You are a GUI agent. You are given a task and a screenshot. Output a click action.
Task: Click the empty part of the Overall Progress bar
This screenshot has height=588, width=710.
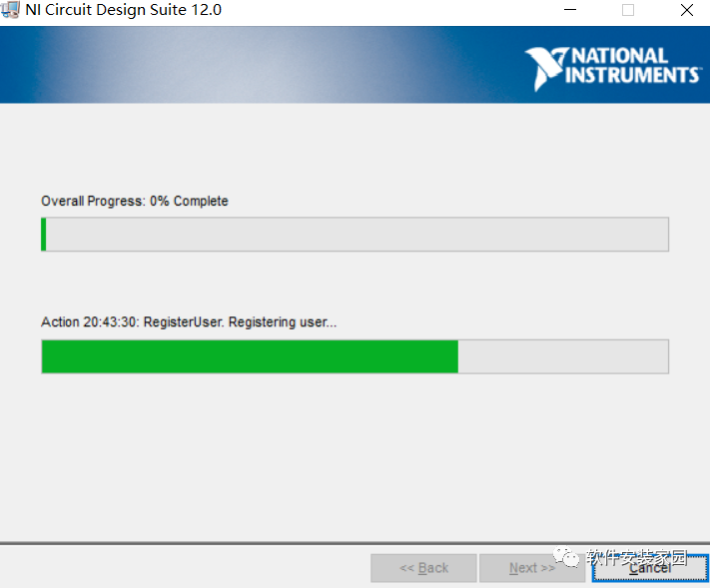356,235
